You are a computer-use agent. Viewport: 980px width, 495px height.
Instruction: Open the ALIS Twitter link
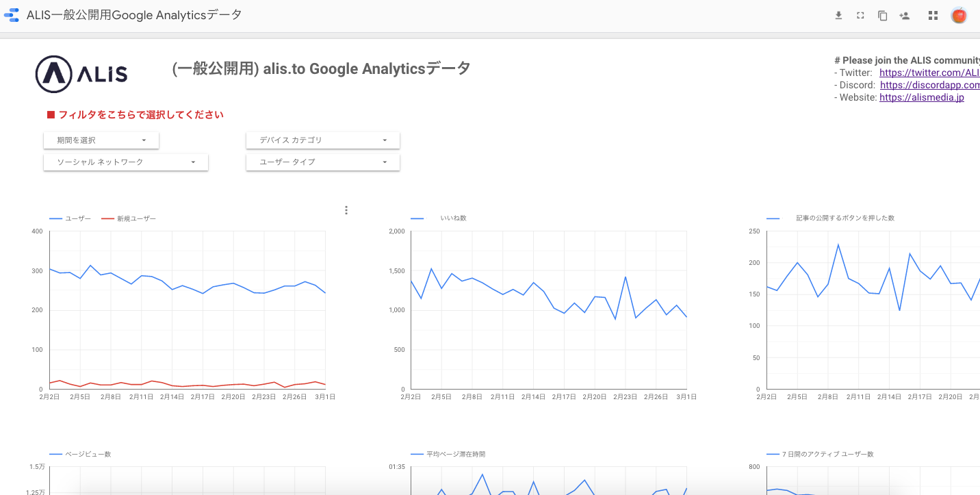[929, 73]
